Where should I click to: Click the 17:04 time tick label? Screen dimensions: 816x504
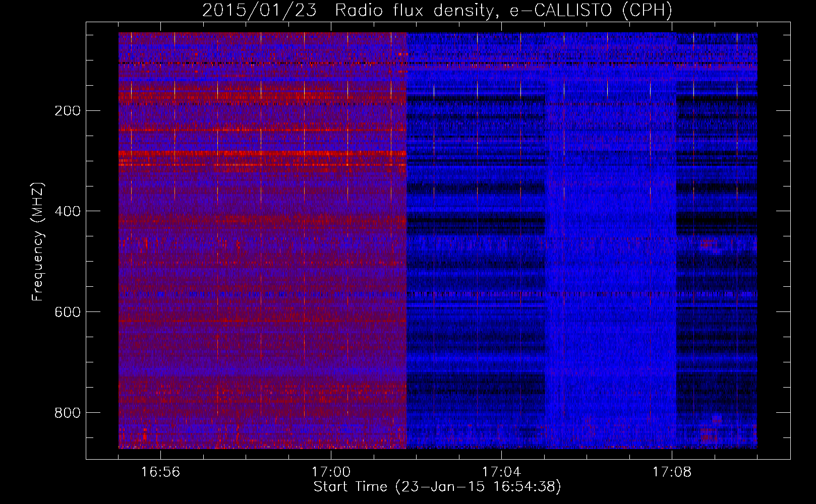click(x=501, y=472)
